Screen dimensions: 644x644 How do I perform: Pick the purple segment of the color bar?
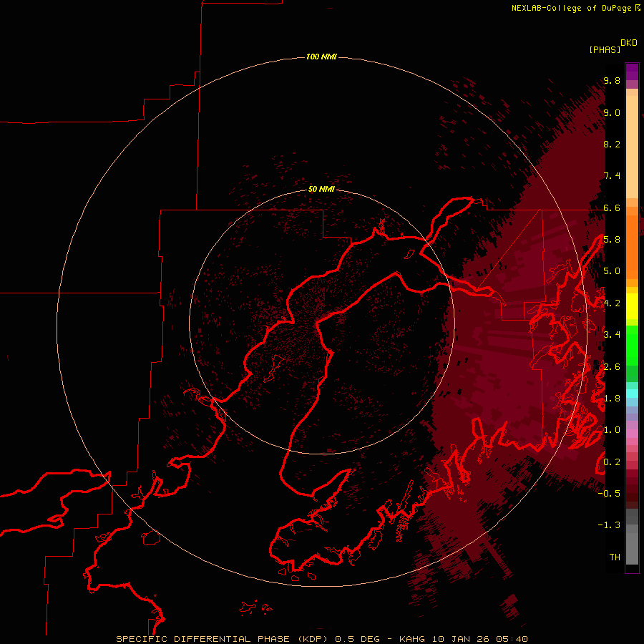tap(632, 72)
